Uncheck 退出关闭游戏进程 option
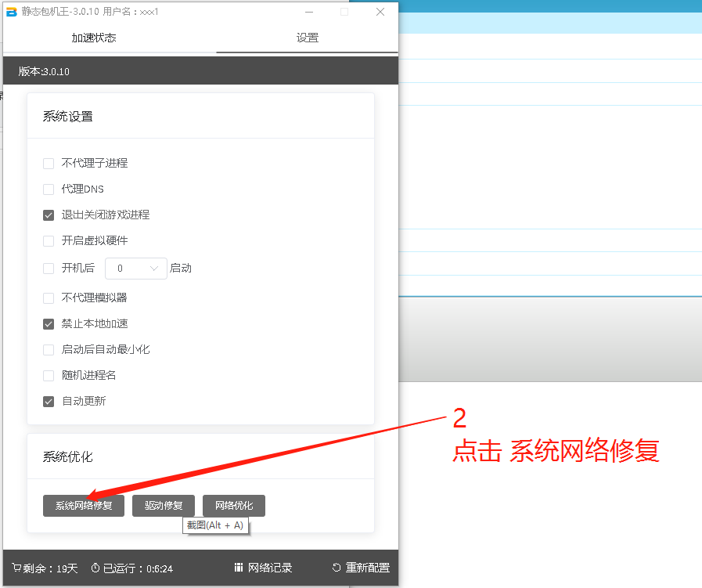Image resolution: width=702 pixels, height=588 pixels. click(49, 215)
